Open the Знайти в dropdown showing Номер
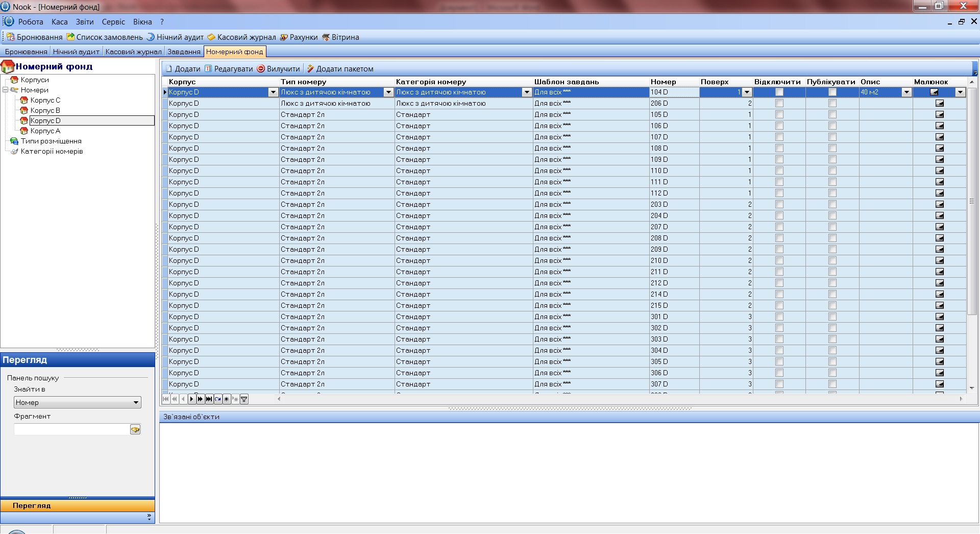 click(78, 403)
